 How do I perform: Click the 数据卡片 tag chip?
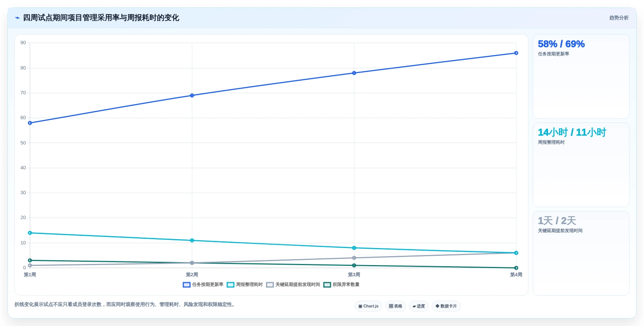[446, 306]
